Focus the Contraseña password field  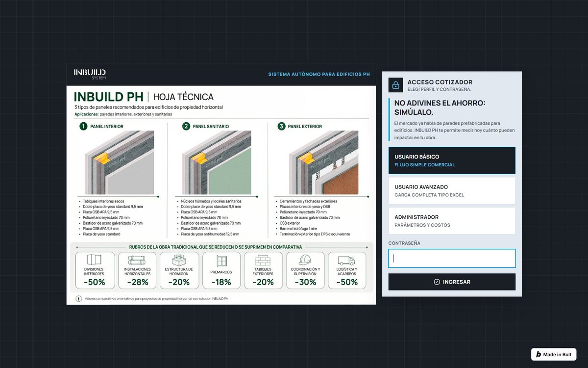[452, 258]
